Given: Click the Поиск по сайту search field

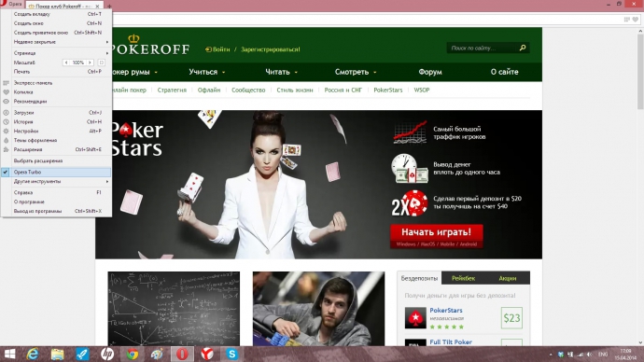Looking at the screenshot, I should (482, 48).
